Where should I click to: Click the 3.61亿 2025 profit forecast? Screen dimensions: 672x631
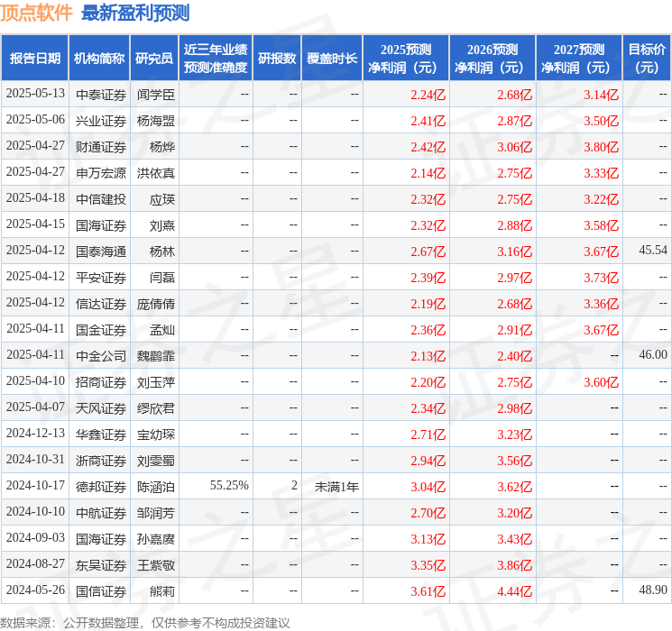click(428, 591)
